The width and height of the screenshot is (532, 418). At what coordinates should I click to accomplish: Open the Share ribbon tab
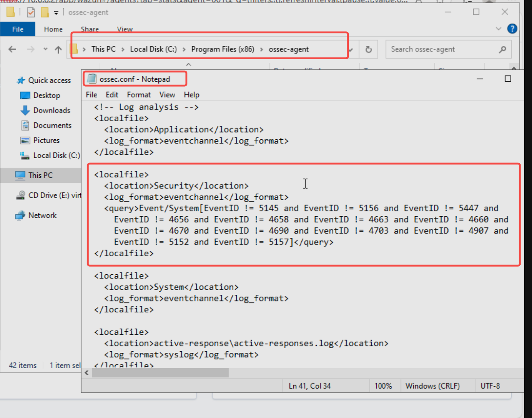coord(90,29)
